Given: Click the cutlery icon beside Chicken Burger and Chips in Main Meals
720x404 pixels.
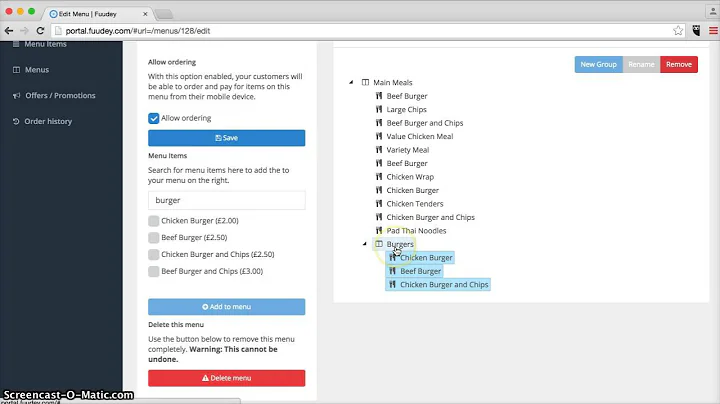Looking at the screenshot, I should (379, 217).
